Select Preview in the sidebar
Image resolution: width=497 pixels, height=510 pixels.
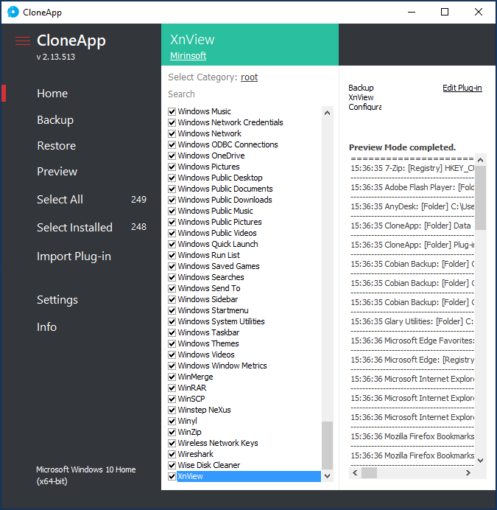coord(57,171)
